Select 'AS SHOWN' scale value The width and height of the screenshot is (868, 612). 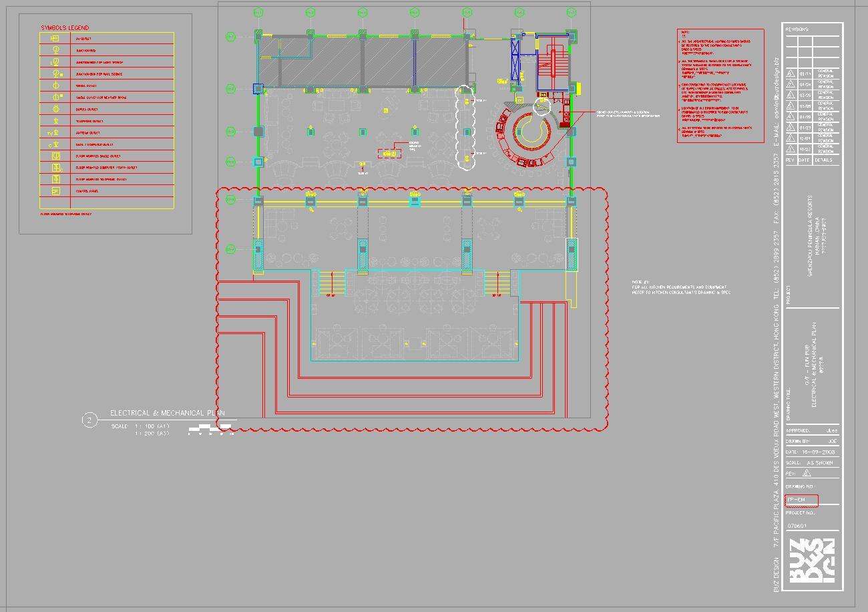coord(820,463)
